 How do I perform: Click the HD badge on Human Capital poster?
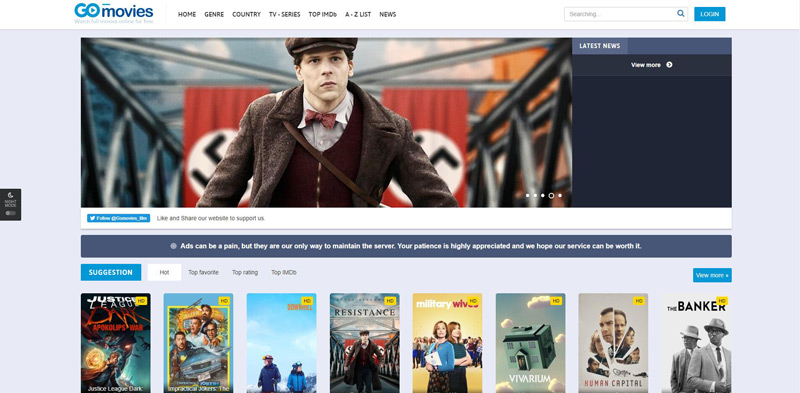click(x=639, y=301)
